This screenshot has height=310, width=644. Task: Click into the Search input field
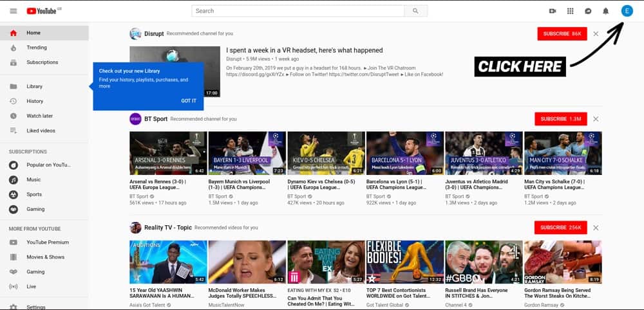click(298, 11)
